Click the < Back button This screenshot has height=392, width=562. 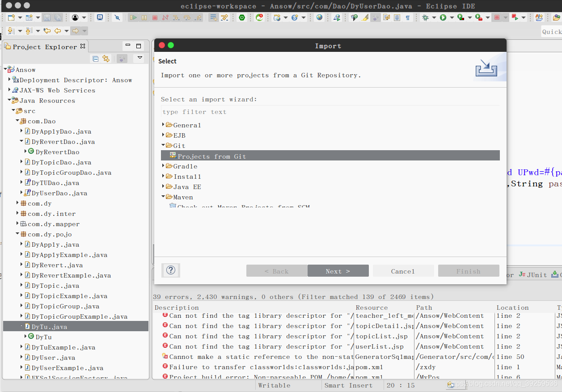pyautogui.click(x=277, y=271)
